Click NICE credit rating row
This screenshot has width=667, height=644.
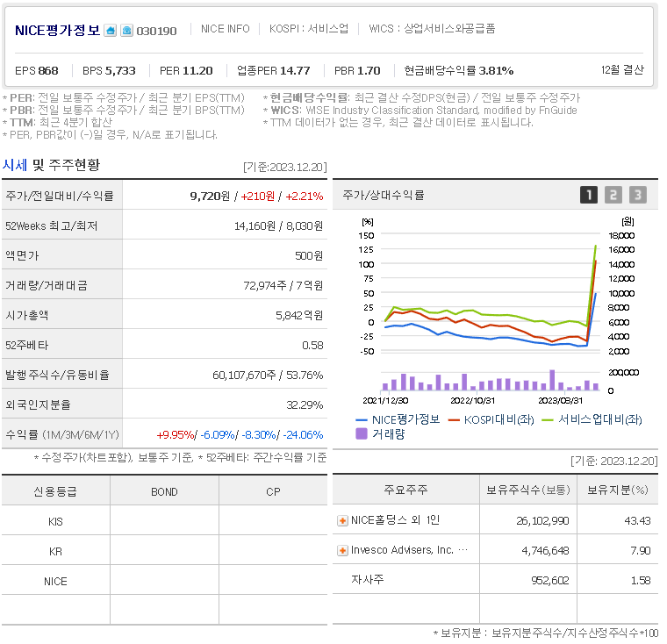coord(164,580)
